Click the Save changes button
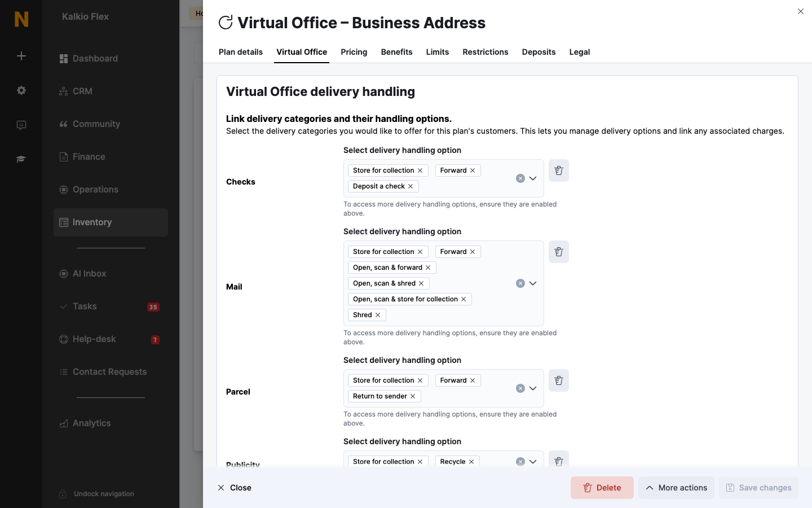Viewport: 812px width, 508px height. 758,488
